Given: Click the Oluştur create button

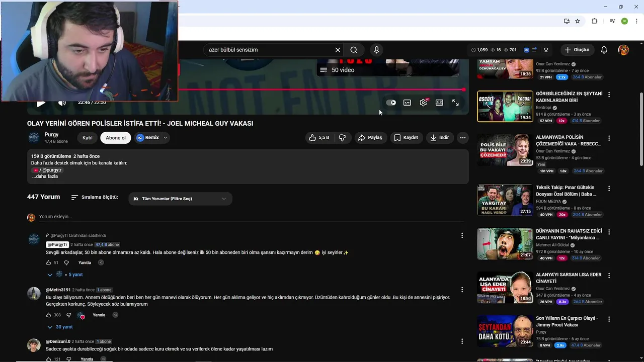Looking at the screenshot, I should coord(577,50).
